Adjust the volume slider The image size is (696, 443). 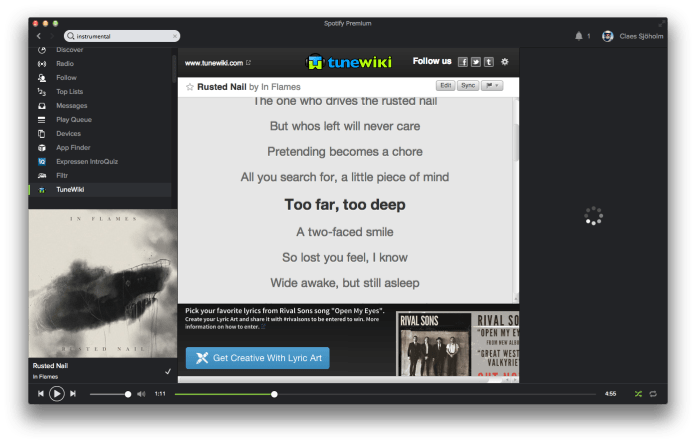(x=110, y=394)
